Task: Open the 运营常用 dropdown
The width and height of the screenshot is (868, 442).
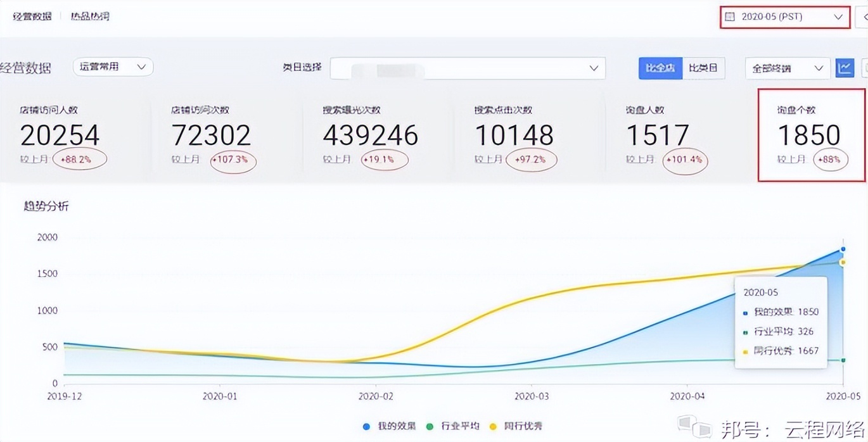Action: (x=113, y=67)
